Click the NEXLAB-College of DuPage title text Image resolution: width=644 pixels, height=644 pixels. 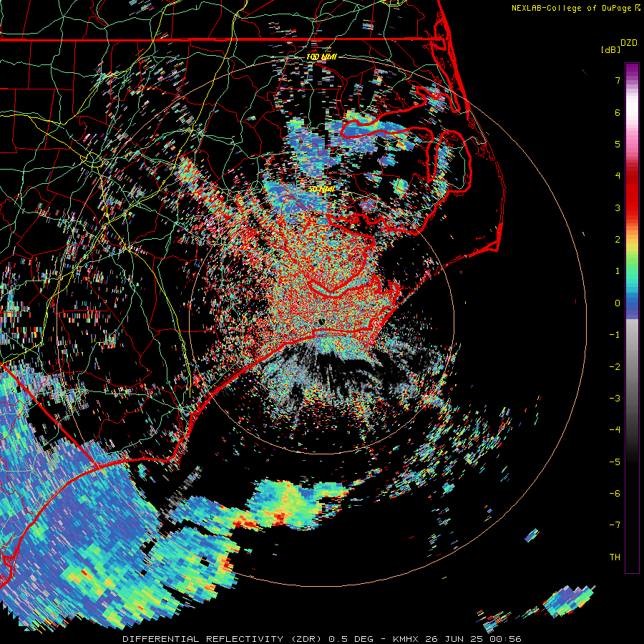tap(576, 8)
